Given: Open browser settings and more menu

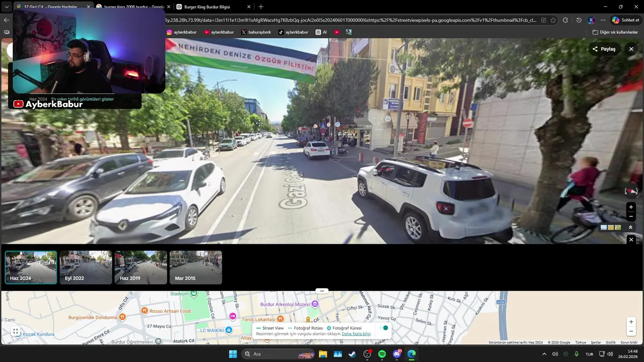Looking at the screenshot, I should [603, 20].
